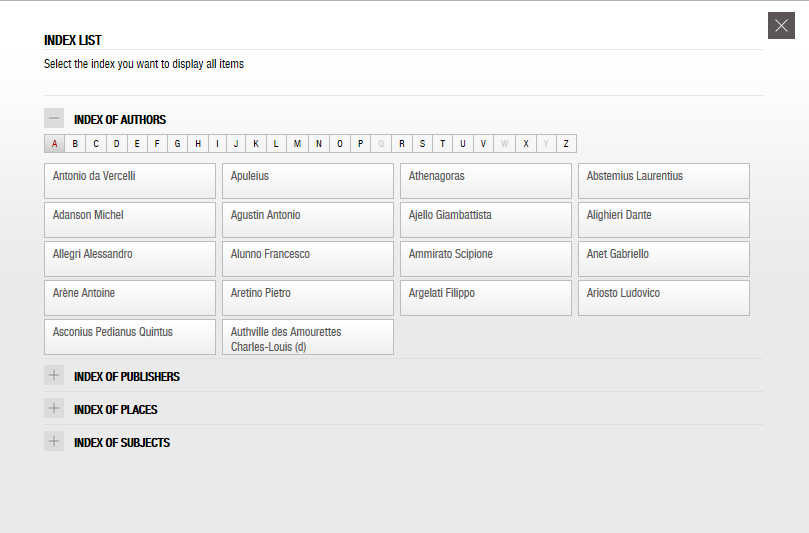Select letter Z in the alphabet filter
Image resolution: width=809 pixels, height=533 pixels.
coord(566,143)
